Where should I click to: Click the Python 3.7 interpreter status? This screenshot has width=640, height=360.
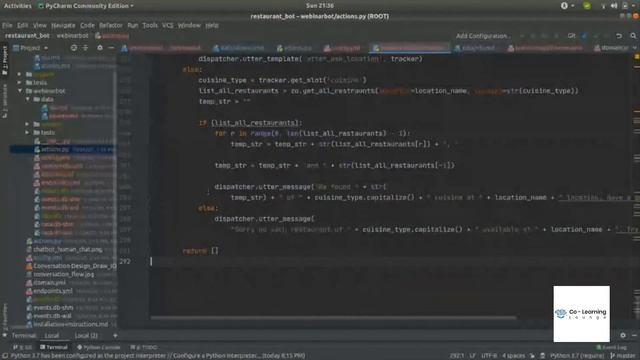click(577, 356)
